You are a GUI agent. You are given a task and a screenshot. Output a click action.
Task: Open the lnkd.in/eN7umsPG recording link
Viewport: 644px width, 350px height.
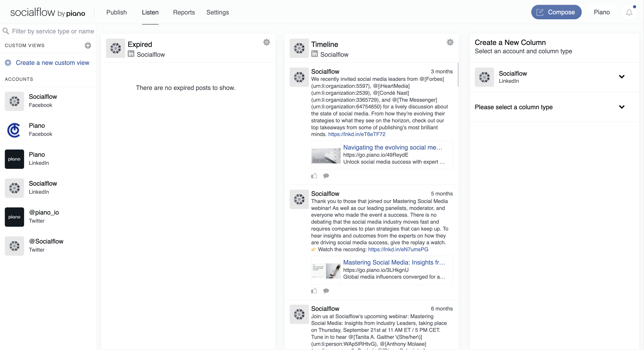(x=398, y=249)
